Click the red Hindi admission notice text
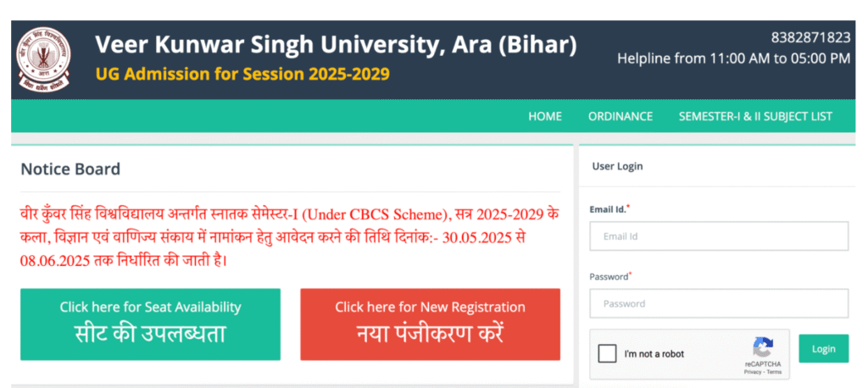This screenshot has height=388, width=868. pyautogui.click(x=288, y=238)
